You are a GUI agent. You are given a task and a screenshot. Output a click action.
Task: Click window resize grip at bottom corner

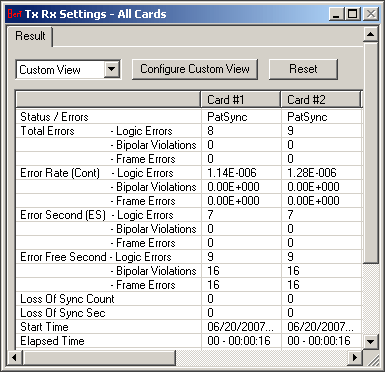pyautogui.click(x=373, y=359)
